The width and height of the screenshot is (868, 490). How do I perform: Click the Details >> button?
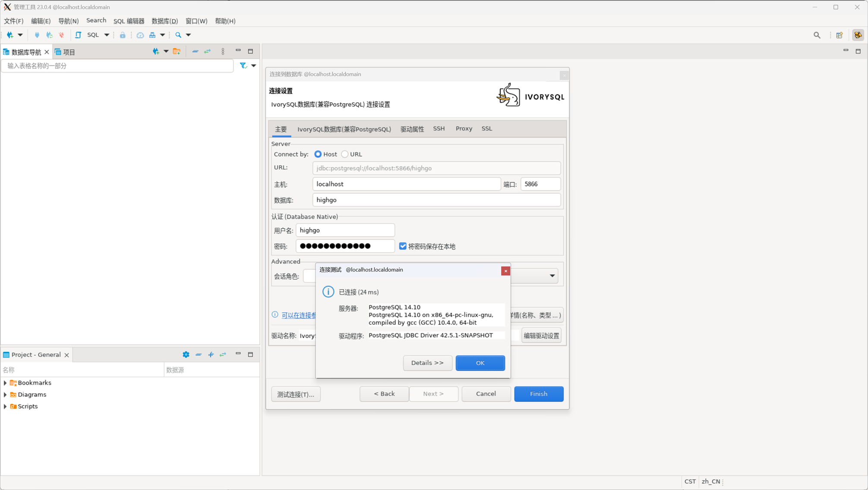click(x=427, y=363)
